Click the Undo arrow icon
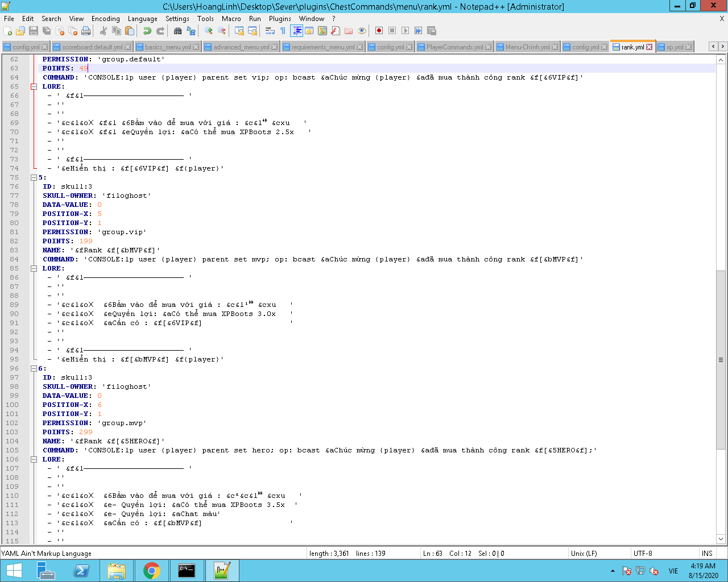The width and height of the screenshot is (728, 582). click(147, 31)
